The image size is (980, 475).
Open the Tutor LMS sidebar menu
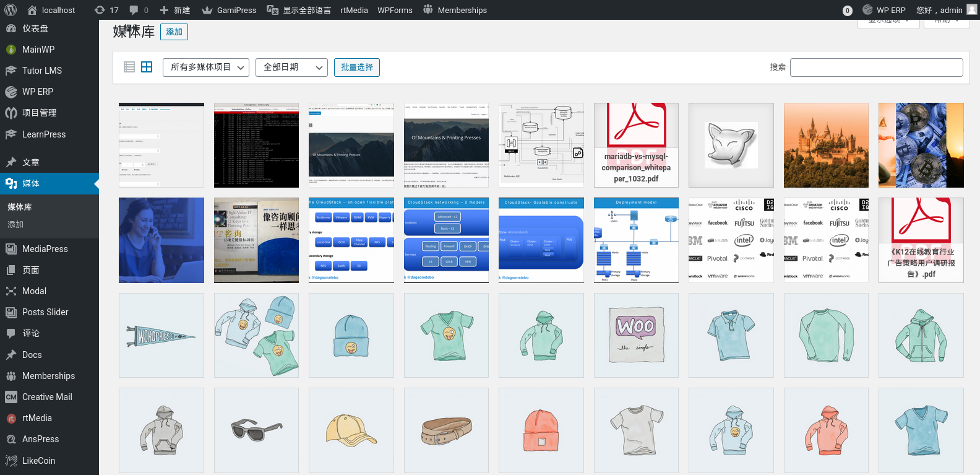[42, 71]
